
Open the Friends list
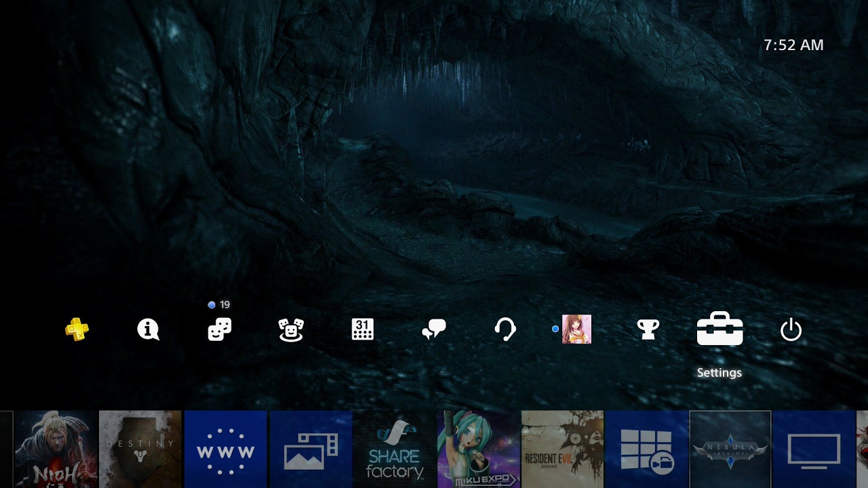291,329
